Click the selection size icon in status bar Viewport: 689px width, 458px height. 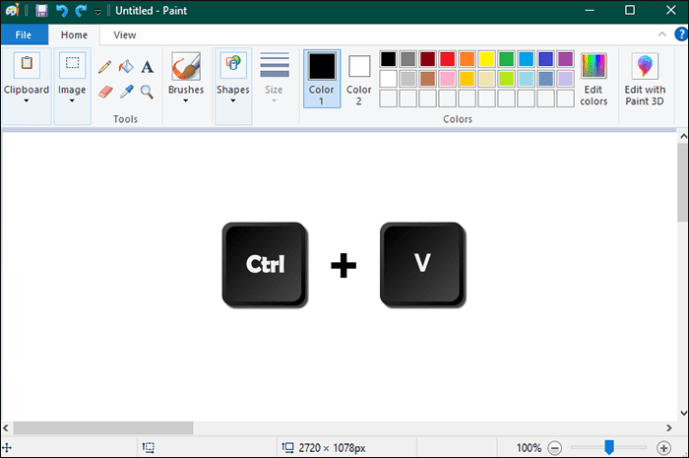coord(148,447)
